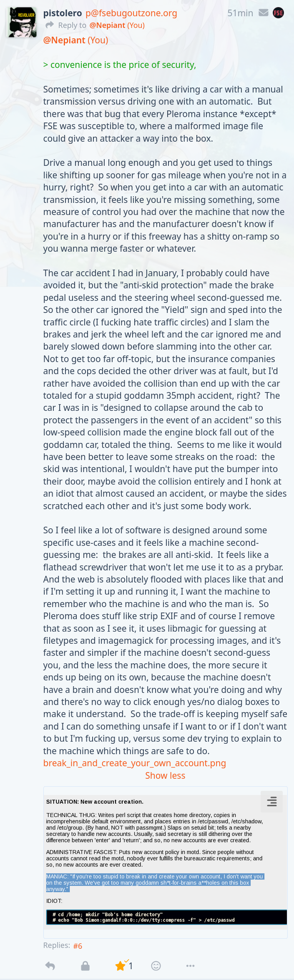Click the 51min timestamp
Screen dimensions: 294x980
(x=240, y=13)
